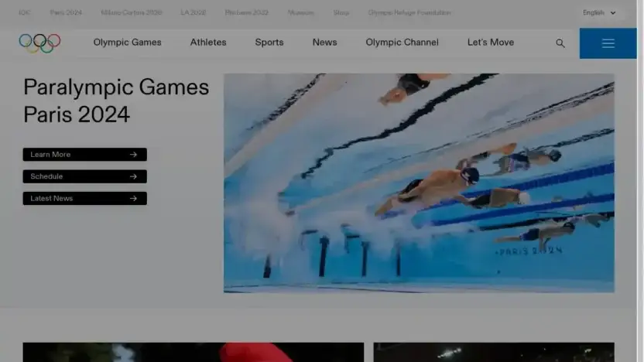Image resolution: width=644 pixels, height=362 pixels.
Task: Click the Latest News button
Action: click(84, 198)
